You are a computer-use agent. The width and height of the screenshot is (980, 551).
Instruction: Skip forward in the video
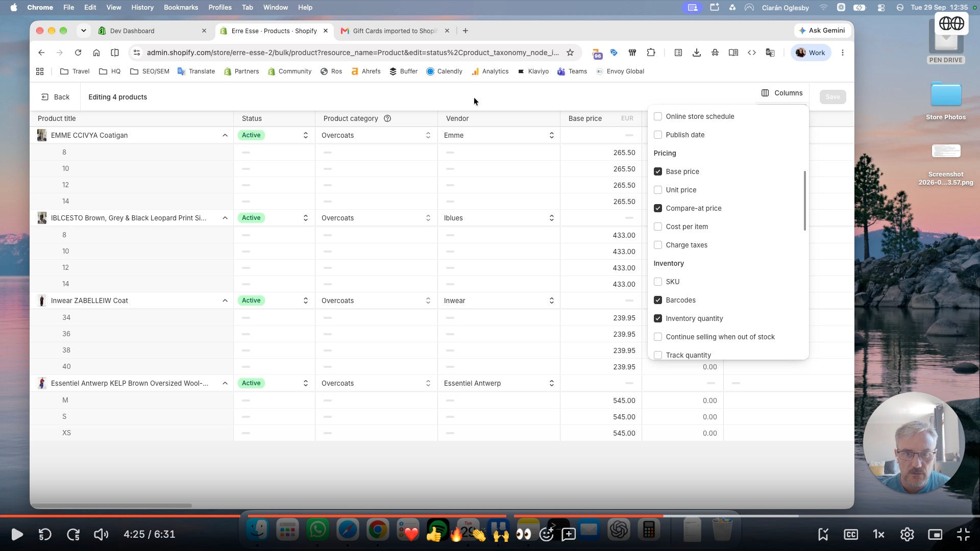coord(73,534)
